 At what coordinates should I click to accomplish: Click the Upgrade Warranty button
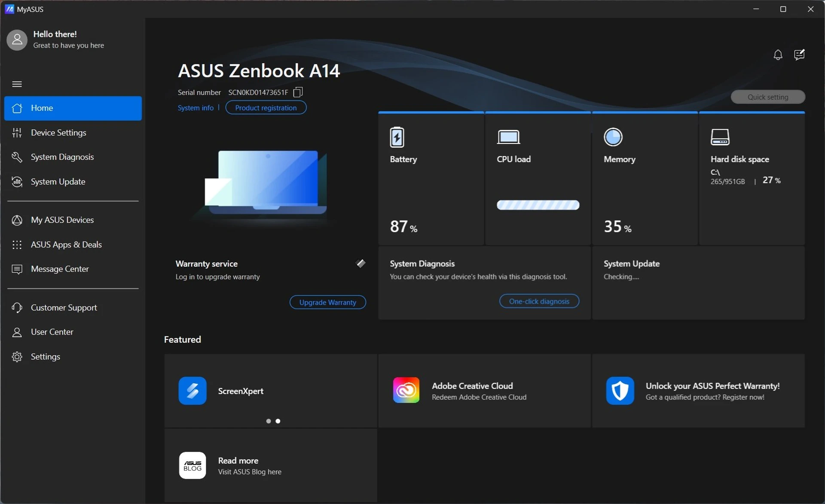click(327, 302)
